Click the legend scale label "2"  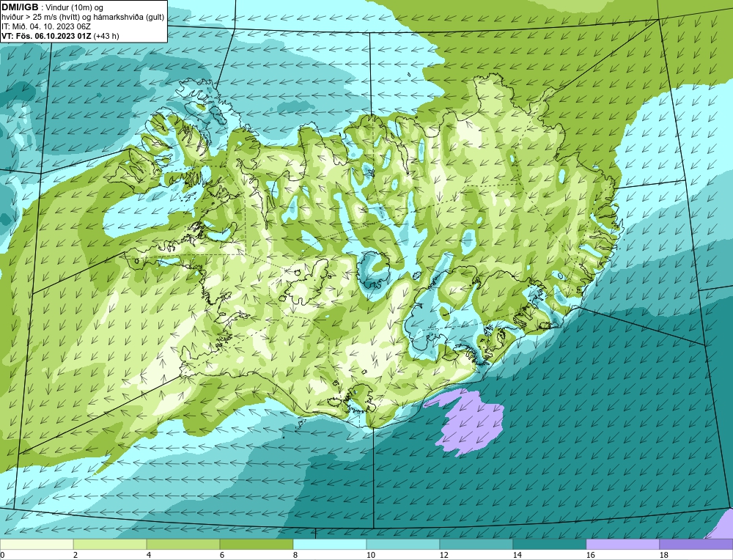75,555
